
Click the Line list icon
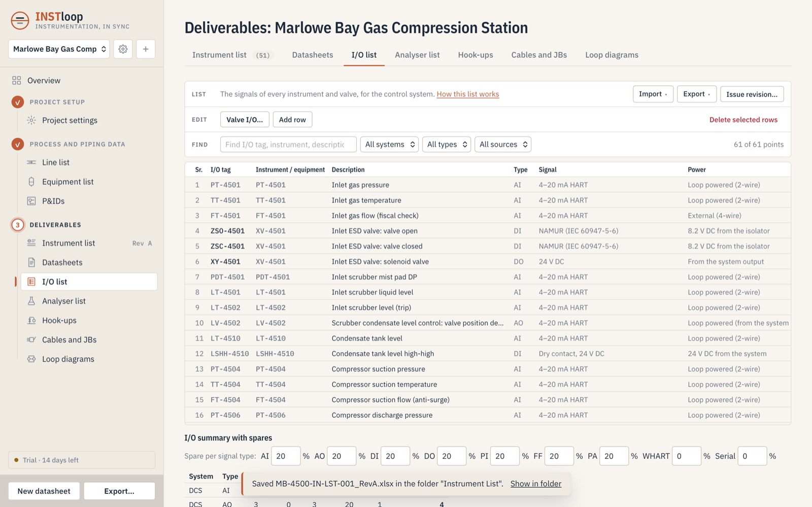[31, 162]
